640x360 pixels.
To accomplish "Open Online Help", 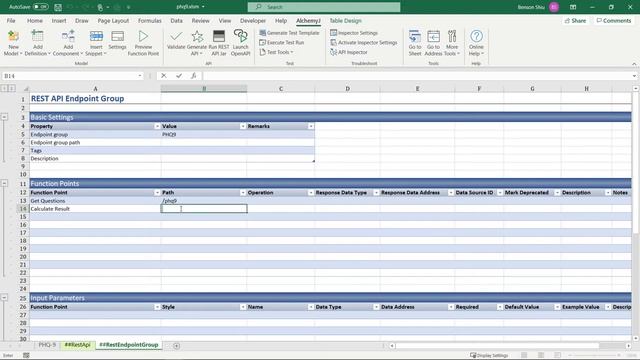I will click(476, 43).
